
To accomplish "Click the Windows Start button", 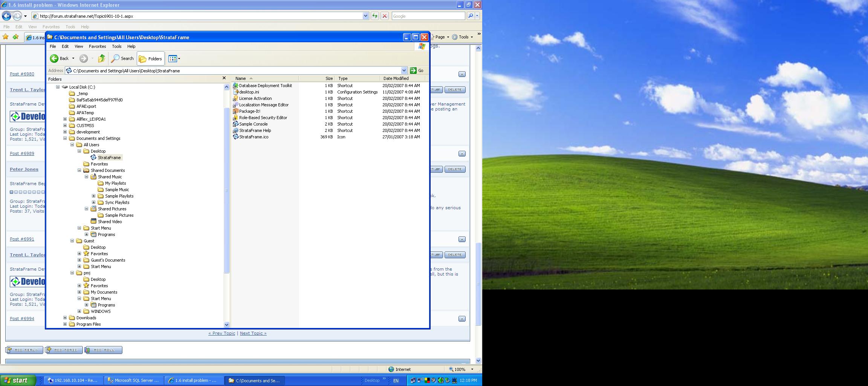I will [18, 380].
